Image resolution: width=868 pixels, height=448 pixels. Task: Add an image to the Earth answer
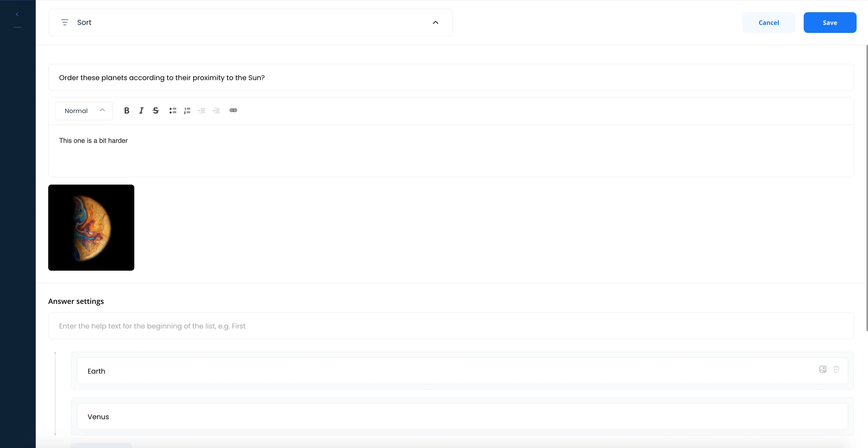click(823, 369)
